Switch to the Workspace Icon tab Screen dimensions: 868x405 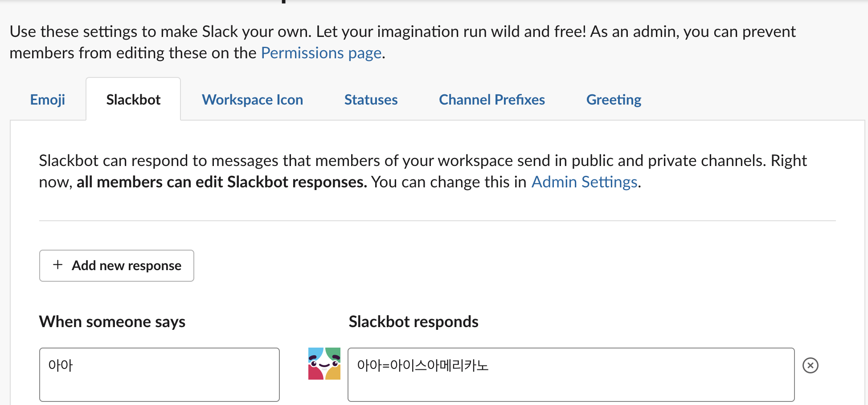point(252,100)
